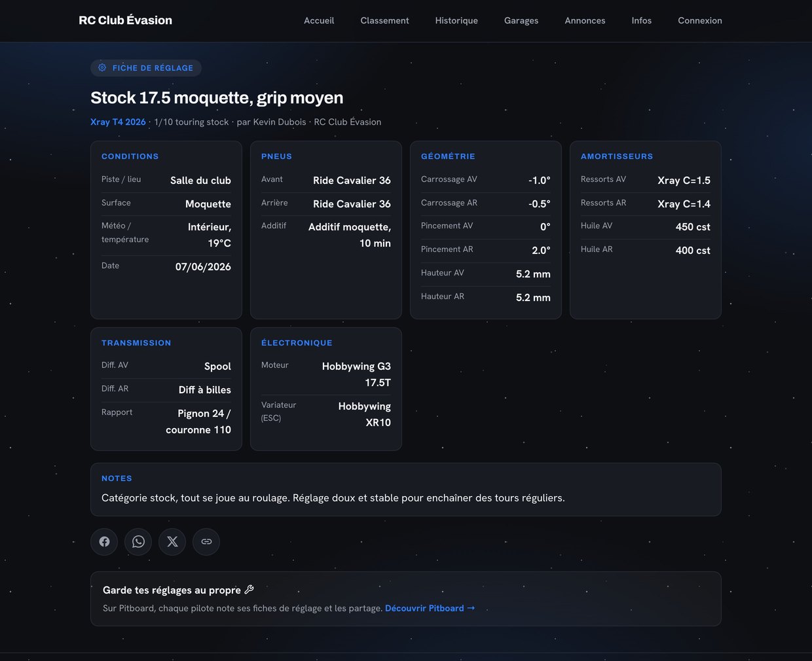
Task: Select Ressorts AV value Xray C=1.5
Action: pyautogui.click(x=684, y=181)
